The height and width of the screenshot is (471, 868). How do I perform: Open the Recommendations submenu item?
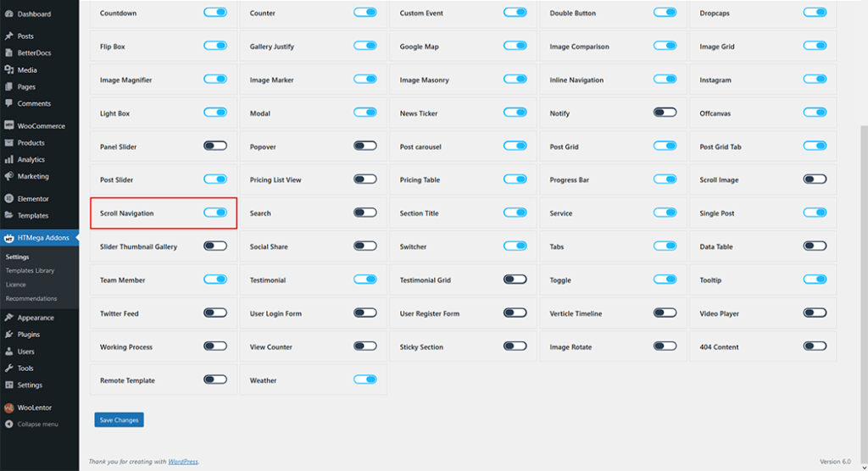tap(31, 298)
